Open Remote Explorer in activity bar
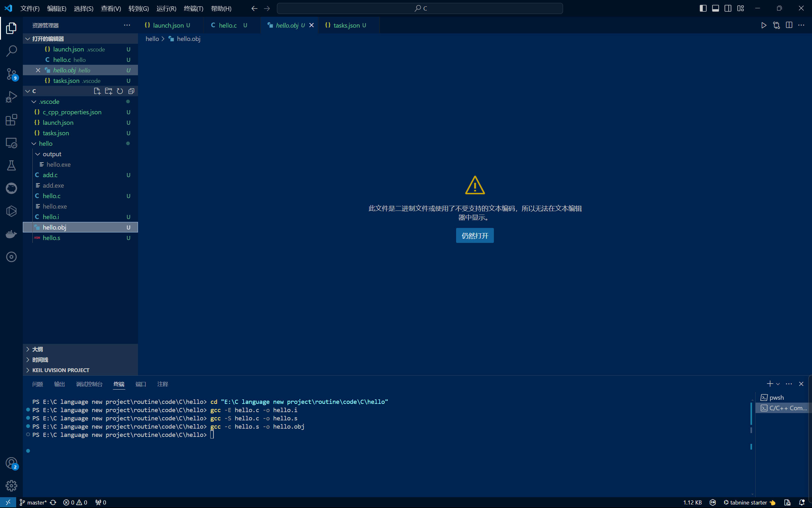This screenshot has height=508, width=812. point(11,143)
